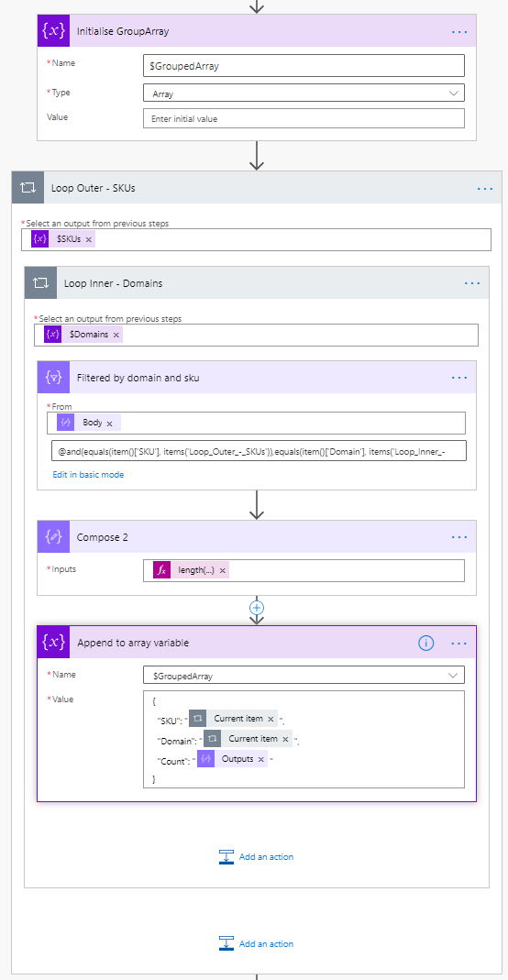The image size is (508, 980).
Task: Open ellipsis menu on Loop Outer - SKUs
Action: (485, 188)
